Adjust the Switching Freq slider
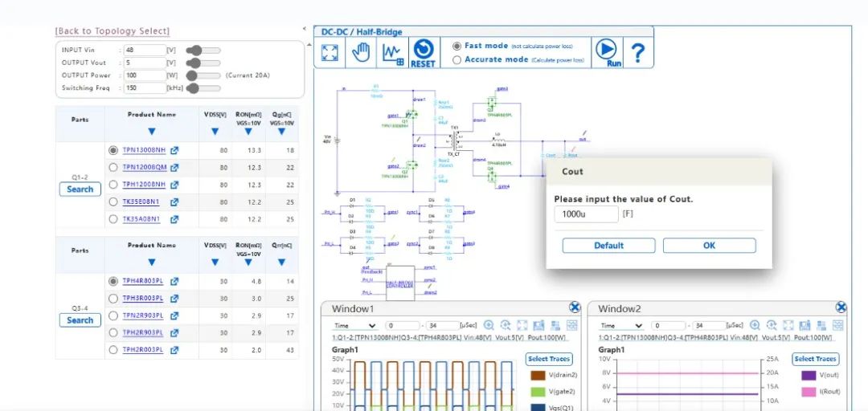 coord(203,88)
